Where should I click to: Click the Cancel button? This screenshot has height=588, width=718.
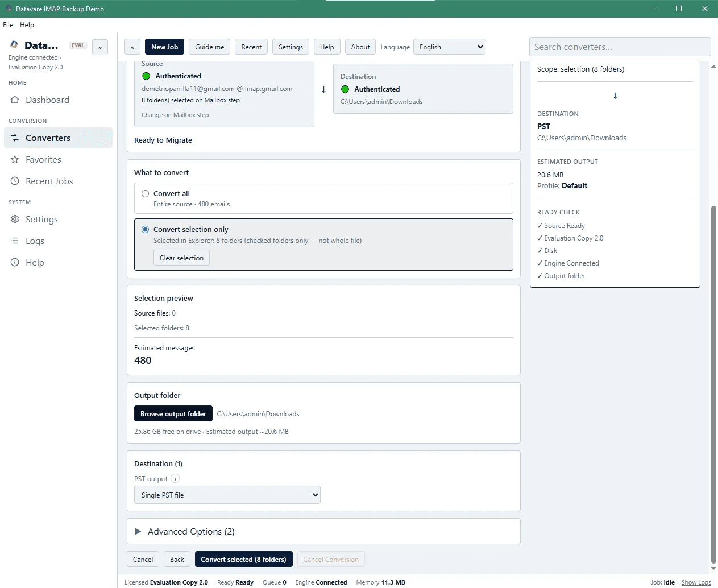[x=143, y=559]
